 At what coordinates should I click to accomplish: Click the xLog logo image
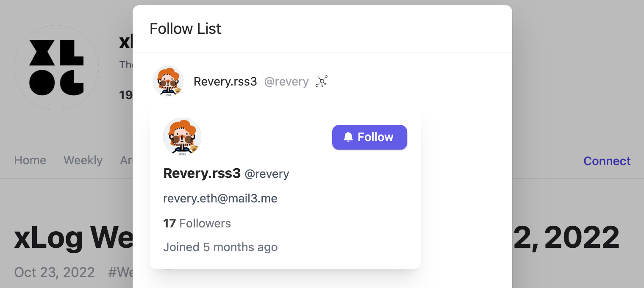[56, 68]
